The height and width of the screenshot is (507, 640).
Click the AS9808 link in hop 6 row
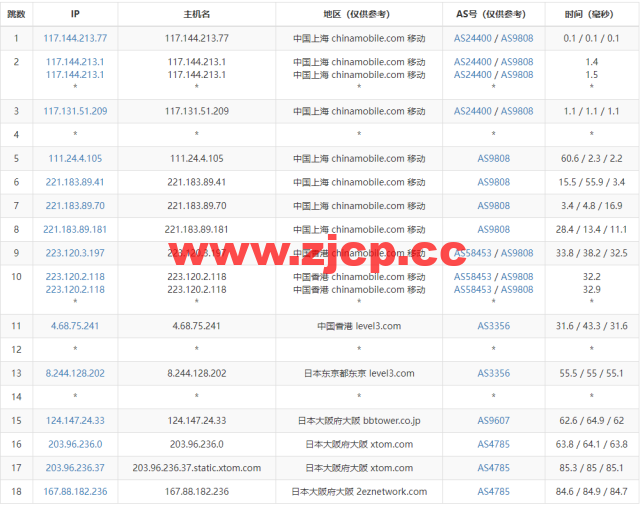(494, 182)
